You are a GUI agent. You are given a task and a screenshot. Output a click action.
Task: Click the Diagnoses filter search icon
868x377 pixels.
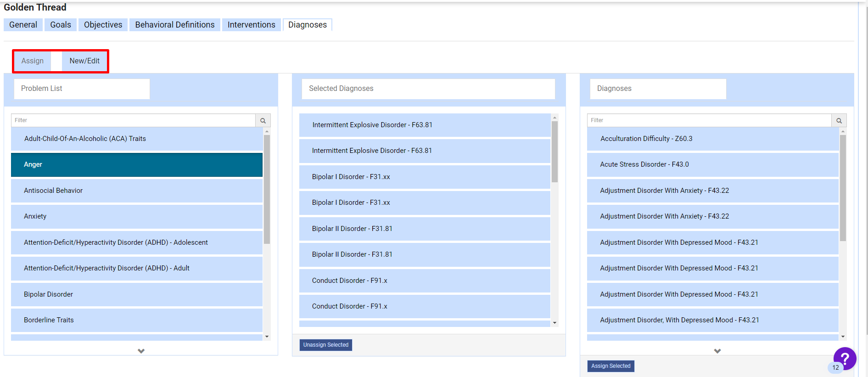click(839, 120)
